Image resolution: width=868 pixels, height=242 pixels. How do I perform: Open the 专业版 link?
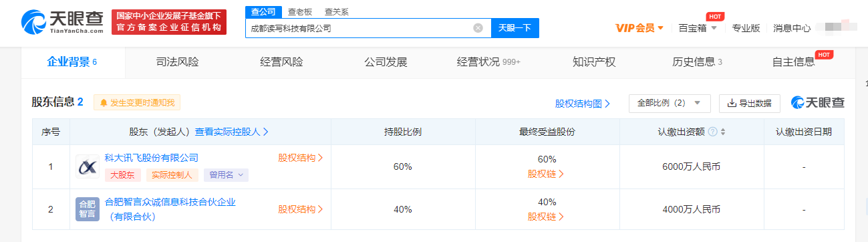(x=746, y=28)
